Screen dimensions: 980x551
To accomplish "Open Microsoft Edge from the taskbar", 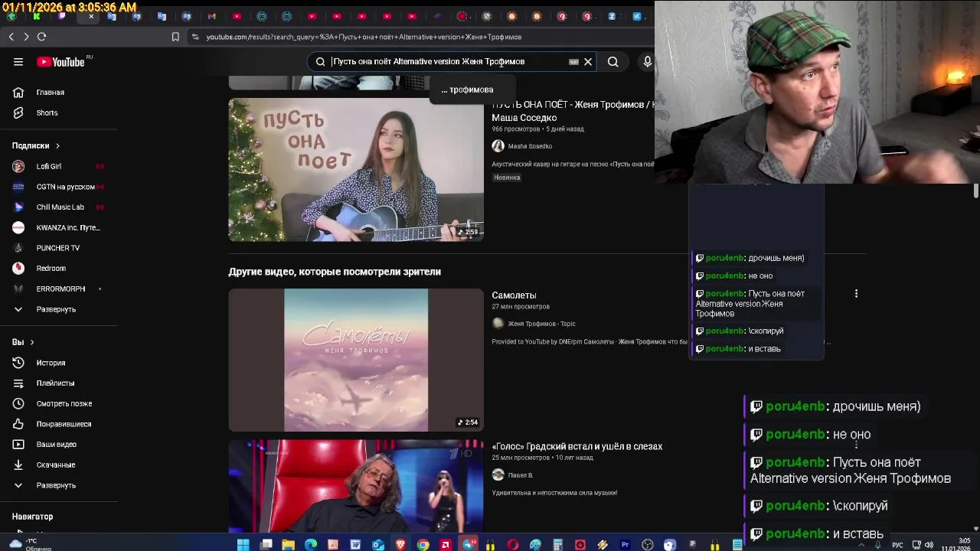I will pyautogui.click(x=310, y=545).
